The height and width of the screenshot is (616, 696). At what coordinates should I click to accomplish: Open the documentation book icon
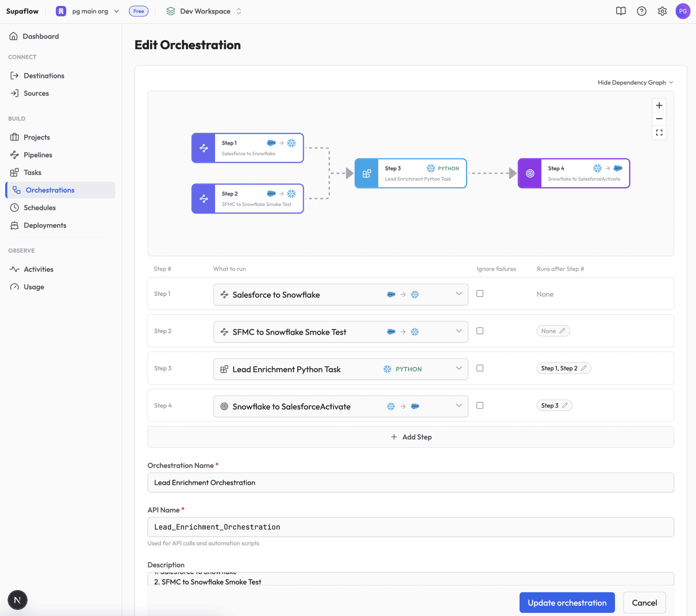[621, 11]
